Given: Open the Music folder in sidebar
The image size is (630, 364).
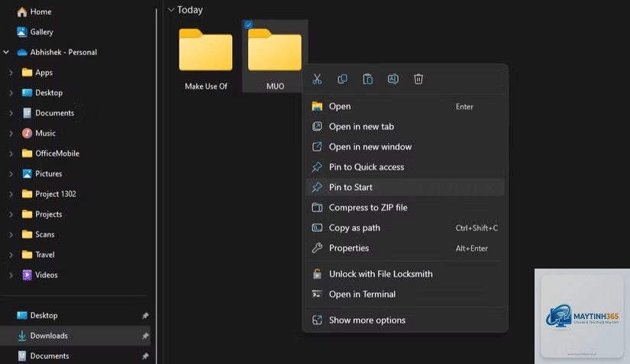Looking at the screenshot, I should (39, 134).
